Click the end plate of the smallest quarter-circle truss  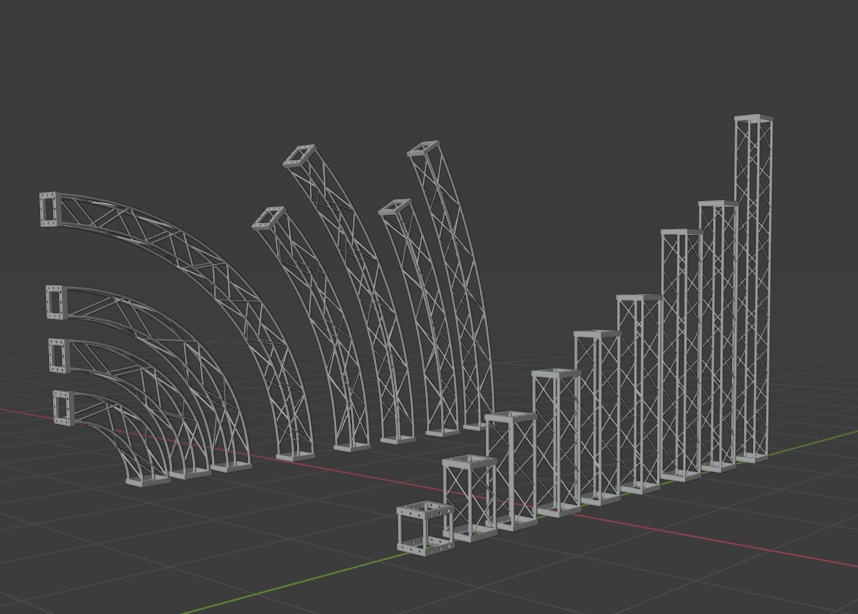[63, 407]
